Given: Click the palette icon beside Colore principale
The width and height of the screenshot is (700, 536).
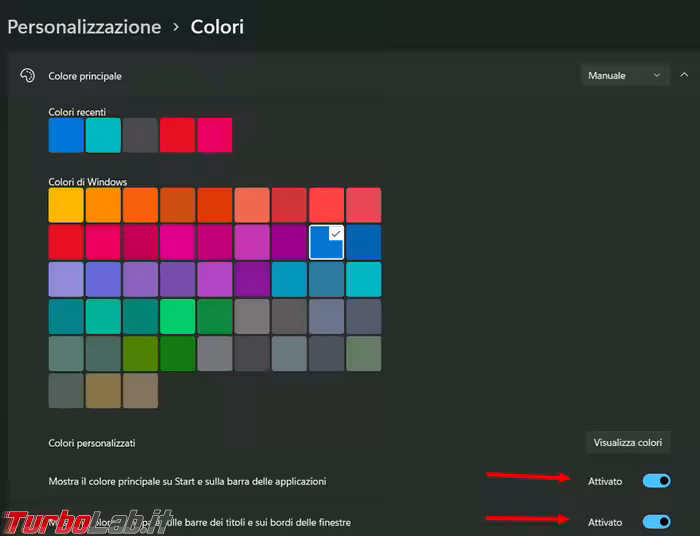Looking at the screenshot, I should (x=27, y=76).
